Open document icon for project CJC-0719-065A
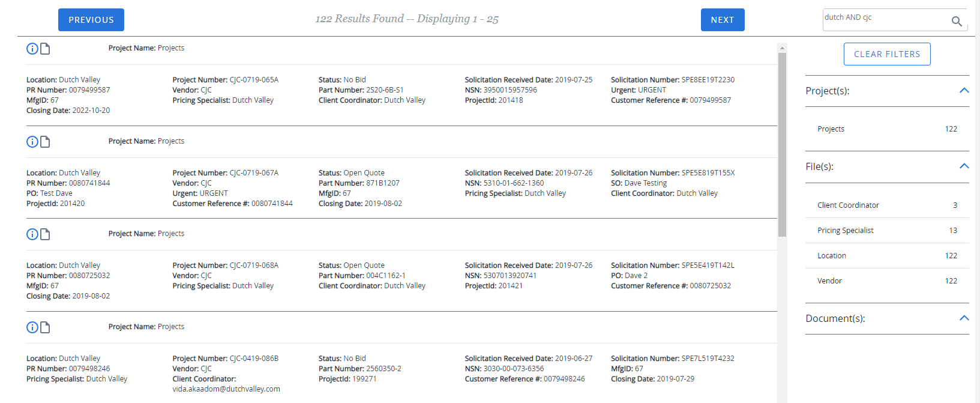The width and height of the screenshot is (980, 403). coord(45,49)
